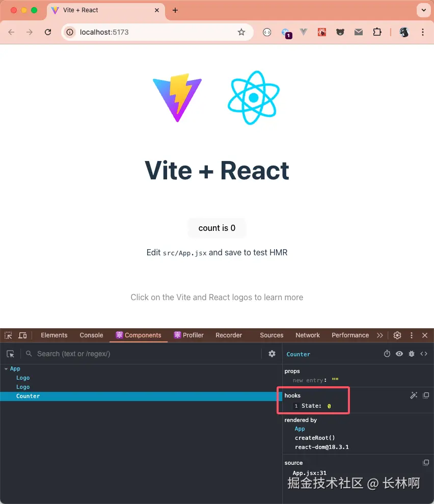
Task: Open DevTools customize three-dot menu
Action: pos(411,335)
